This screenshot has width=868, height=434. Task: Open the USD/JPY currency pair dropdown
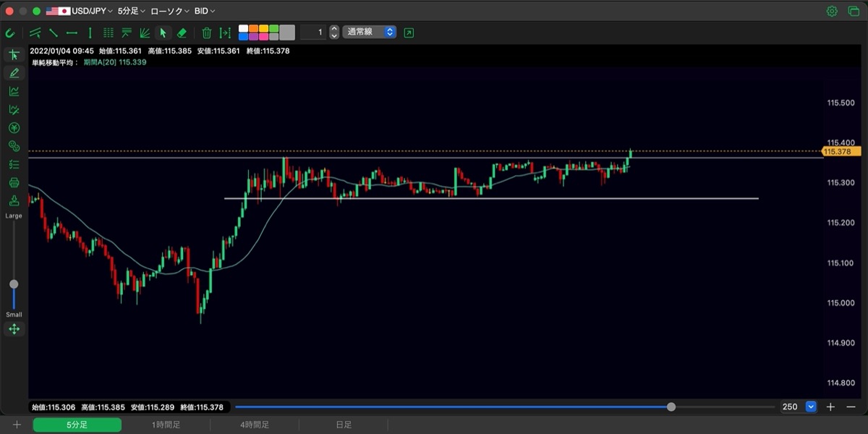80,11
